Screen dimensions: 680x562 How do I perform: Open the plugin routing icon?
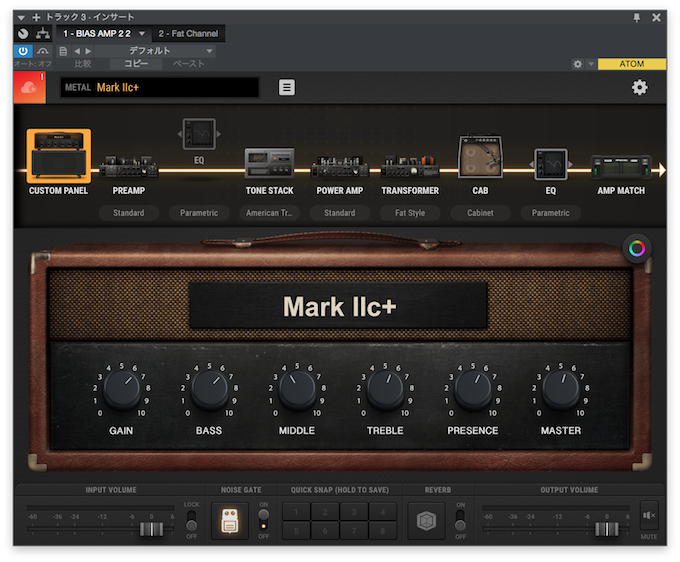point(43,33)
